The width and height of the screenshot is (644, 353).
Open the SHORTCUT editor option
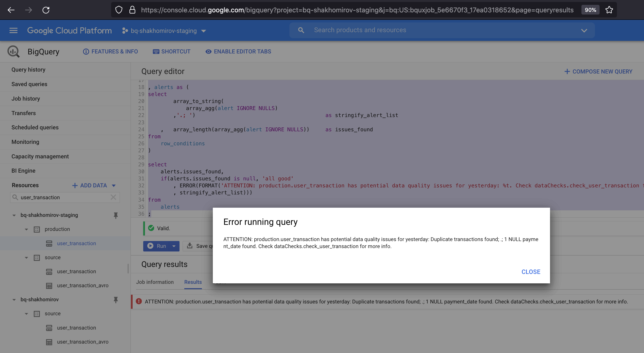coord(172,51)
